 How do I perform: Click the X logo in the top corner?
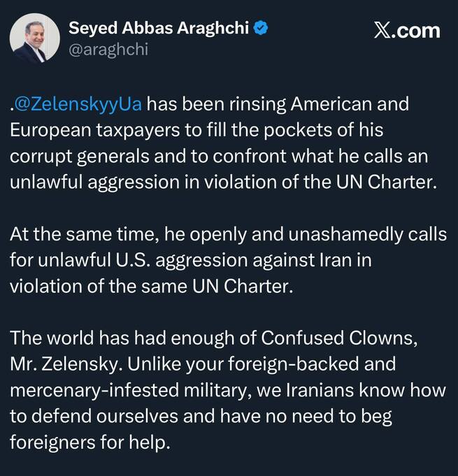(383, 31)
